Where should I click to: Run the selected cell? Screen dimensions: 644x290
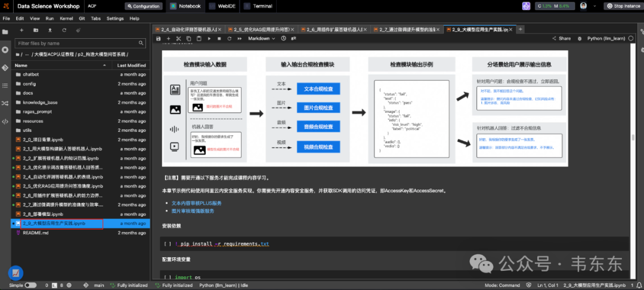[209, 38]
